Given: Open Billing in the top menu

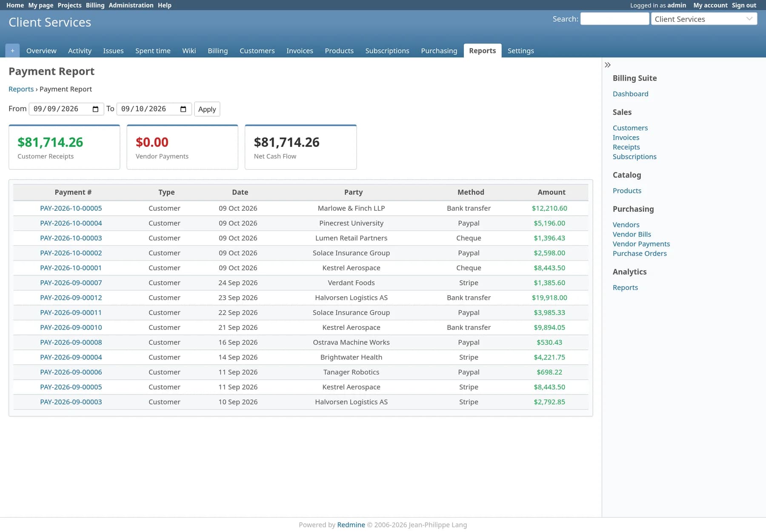Looking at the screenshot, I should (95, 5).
